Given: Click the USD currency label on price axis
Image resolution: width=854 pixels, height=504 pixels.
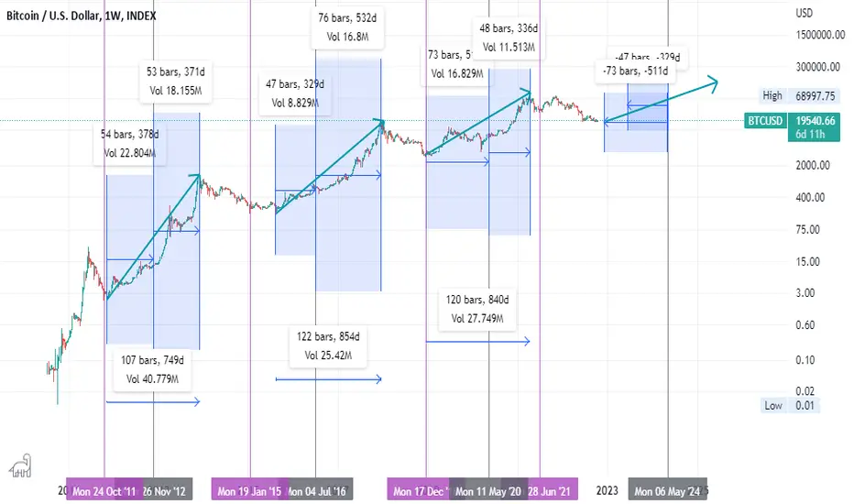Looking at the screenshot, I should pyautogui.click(x=804, y=13).
